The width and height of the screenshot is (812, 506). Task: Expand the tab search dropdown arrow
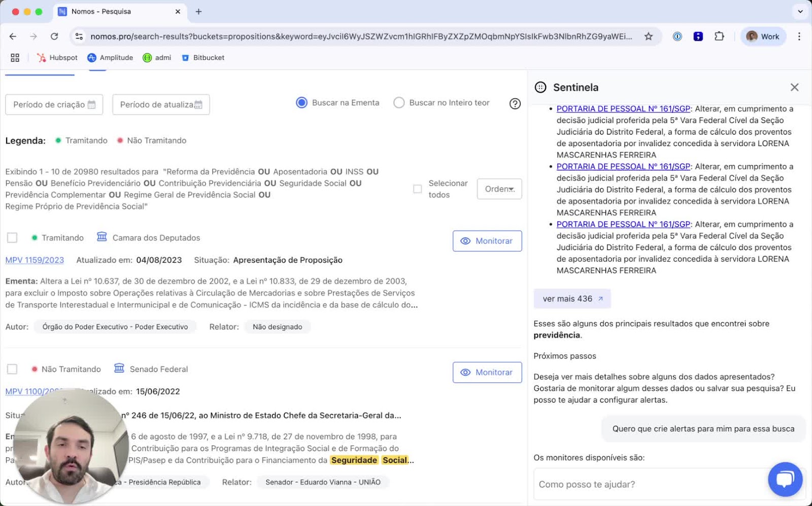click(x=800, y=12)
